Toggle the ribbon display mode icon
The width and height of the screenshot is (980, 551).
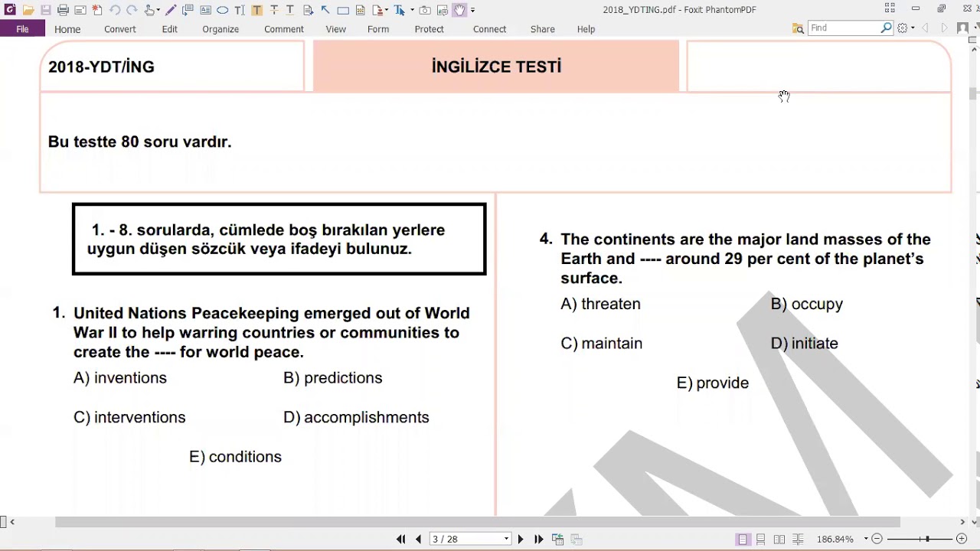click(x=890, y=8)
